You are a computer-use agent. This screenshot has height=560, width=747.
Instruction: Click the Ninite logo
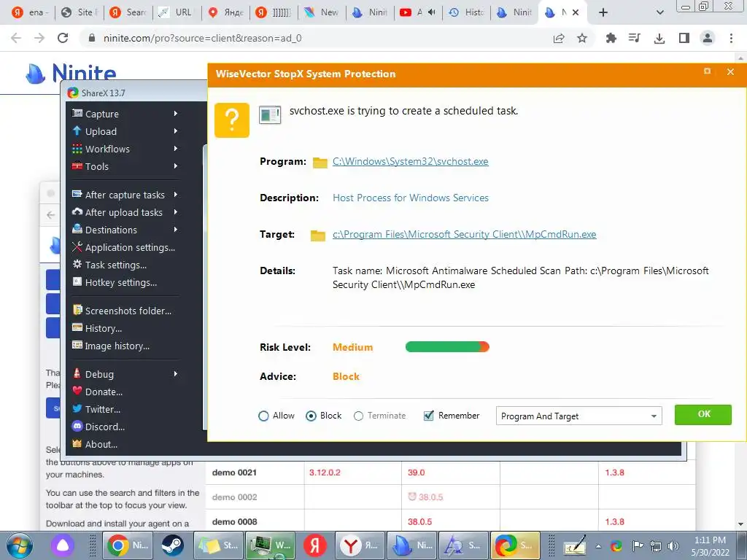click(x=71, y=74)
